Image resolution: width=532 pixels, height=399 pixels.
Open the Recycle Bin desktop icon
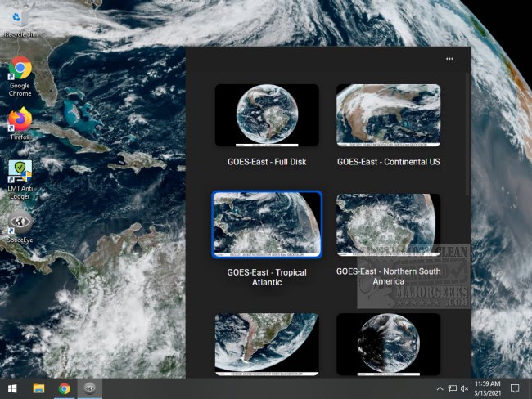point(20,23)
